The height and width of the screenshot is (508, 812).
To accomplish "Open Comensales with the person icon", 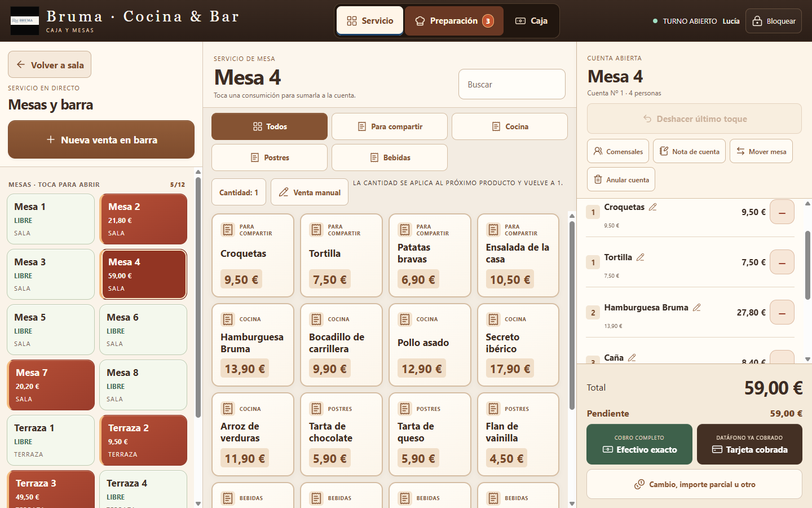I will click(x=618, y=151).
